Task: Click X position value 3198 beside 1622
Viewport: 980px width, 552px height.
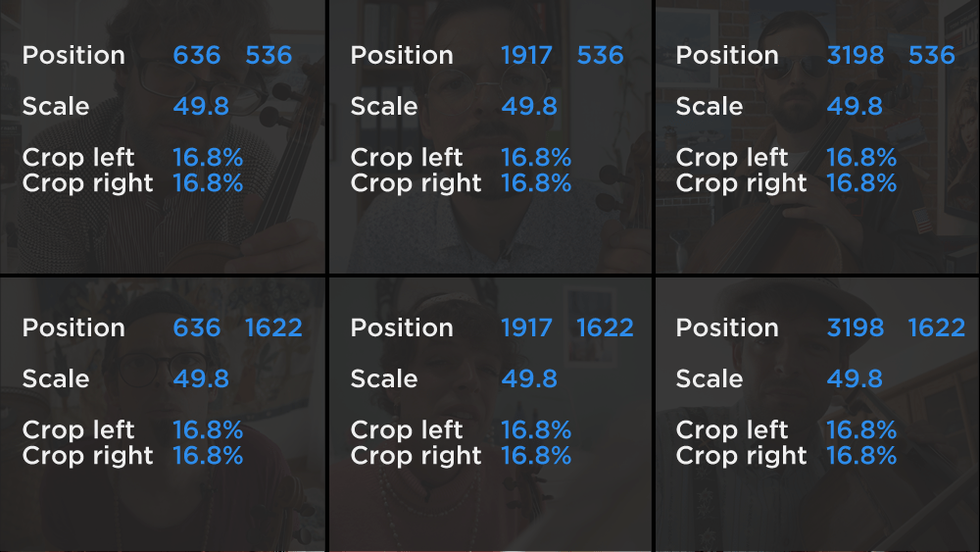Action: tap(855, 328)
